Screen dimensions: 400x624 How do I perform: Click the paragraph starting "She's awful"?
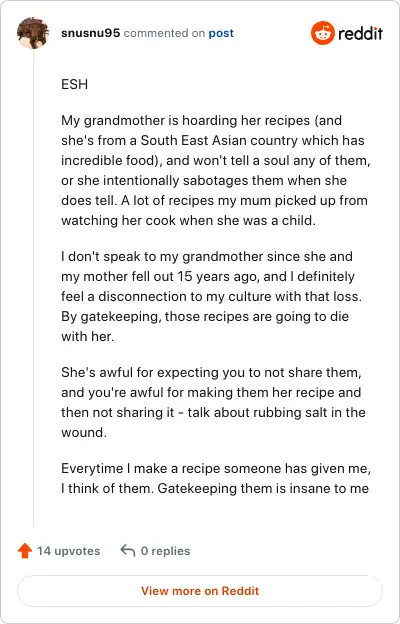(x=213, y=402)
